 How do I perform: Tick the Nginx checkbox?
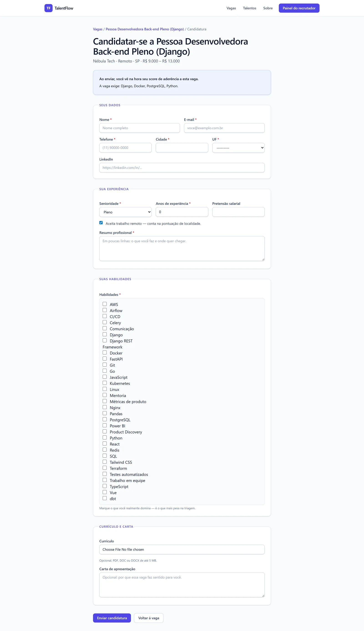pyautogui.click(x=105, y=407)
